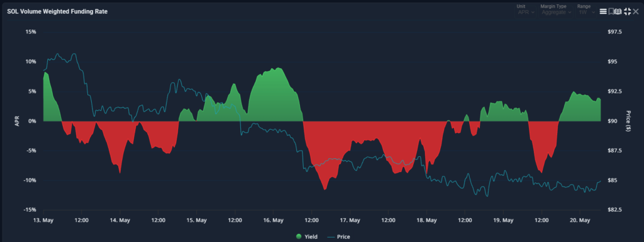Click the $90 price axis label
Image resolution: width=644 pixels, height=242 pixels.
pyautogui.click(x=613, y=121)
